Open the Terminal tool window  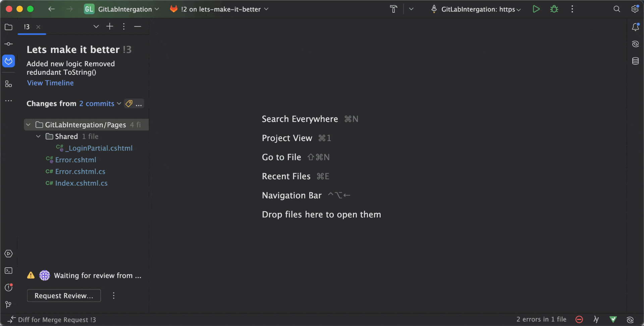[x=9, y=271]
